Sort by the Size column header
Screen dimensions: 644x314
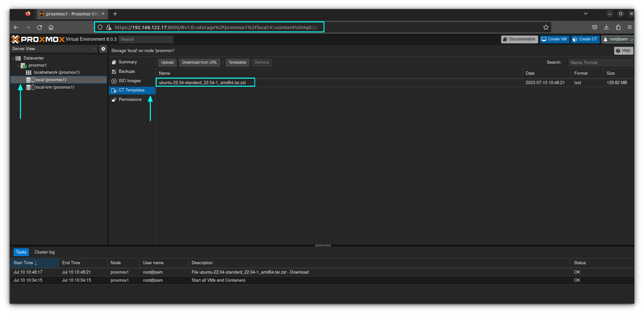(x=618, y=73)
